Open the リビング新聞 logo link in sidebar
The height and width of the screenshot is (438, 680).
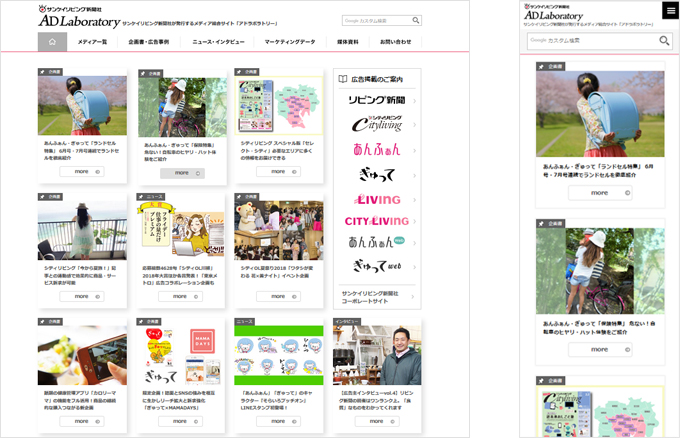coord(377,100)
